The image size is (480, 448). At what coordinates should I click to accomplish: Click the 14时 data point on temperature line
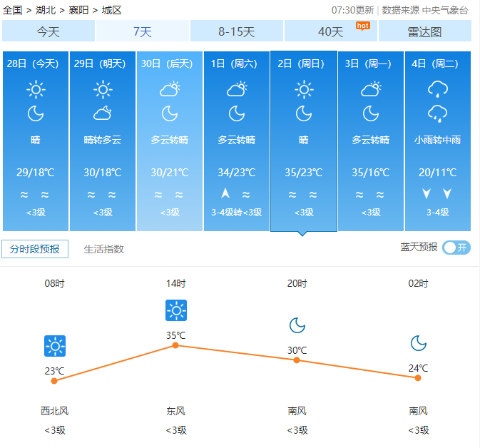point(175,345)
